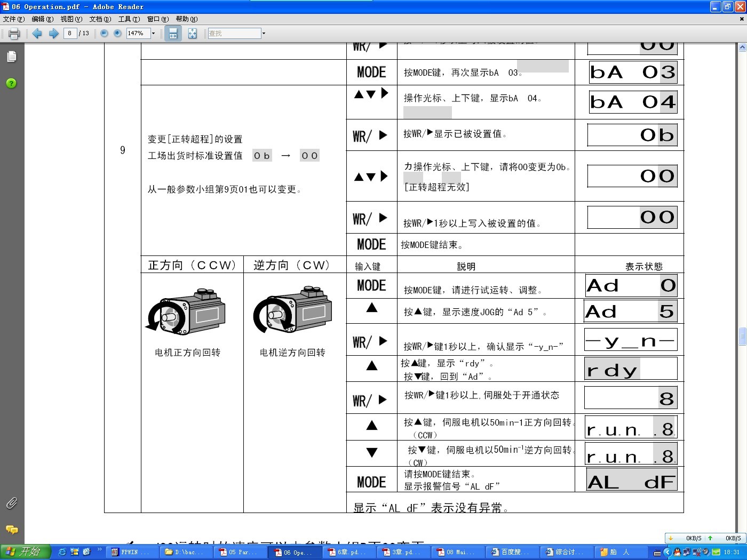Click the vertical scrollbar thumb

pos(742,337)
